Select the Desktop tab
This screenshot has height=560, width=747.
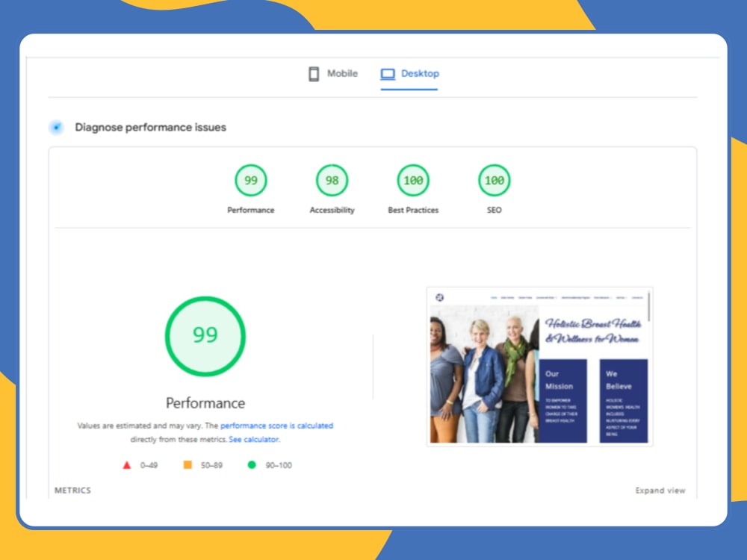coord(409,74)
